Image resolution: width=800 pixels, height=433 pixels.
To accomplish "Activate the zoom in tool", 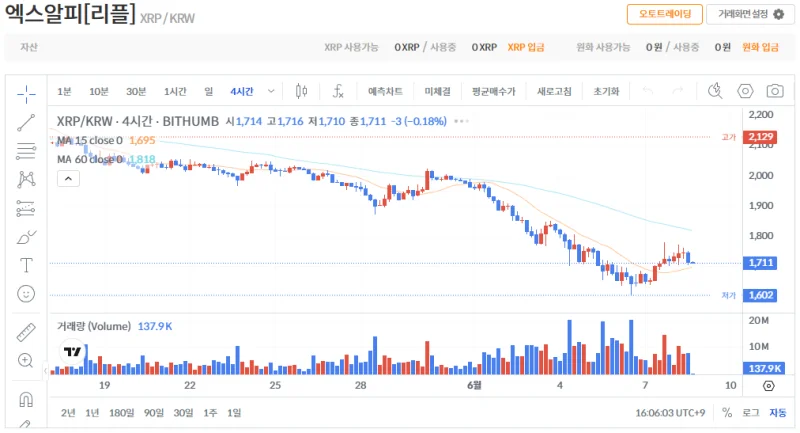I will pos(26,361).
